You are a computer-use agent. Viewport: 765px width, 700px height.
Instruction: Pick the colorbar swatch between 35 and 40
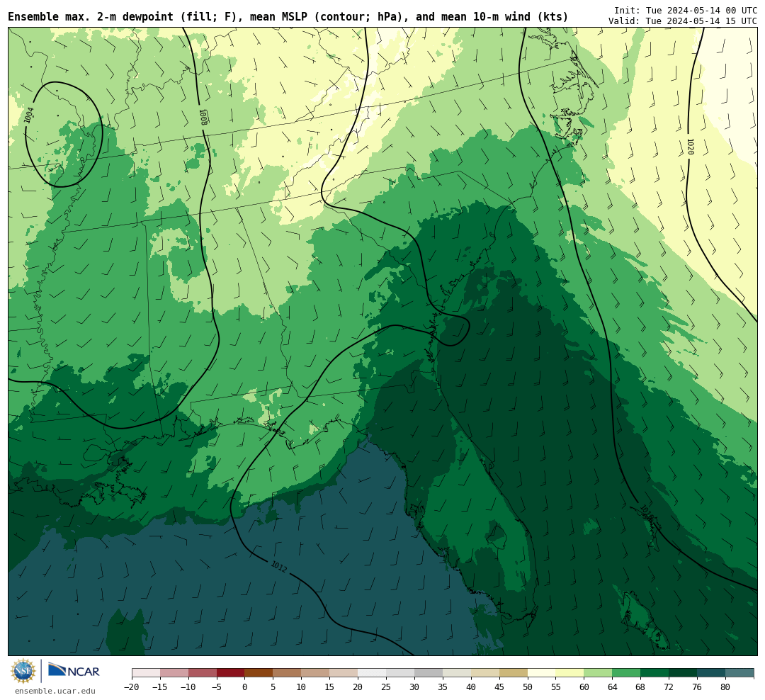pos(457,673)
